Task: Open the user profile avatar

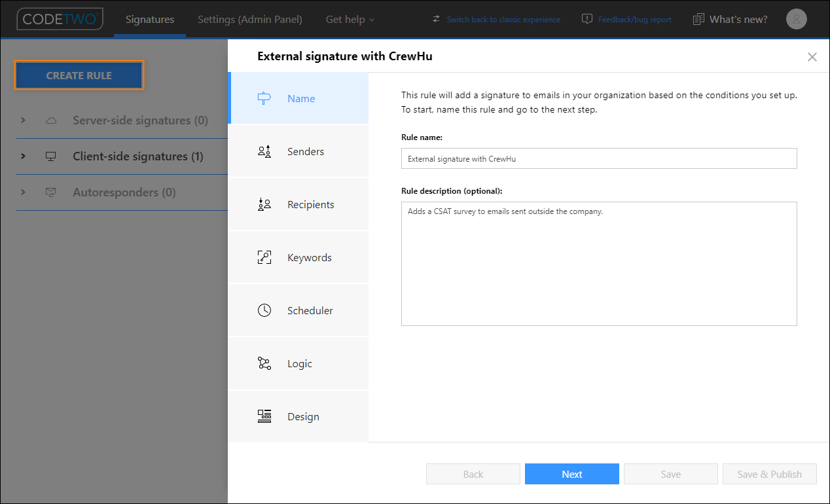Action: click(x=797, y=19)
